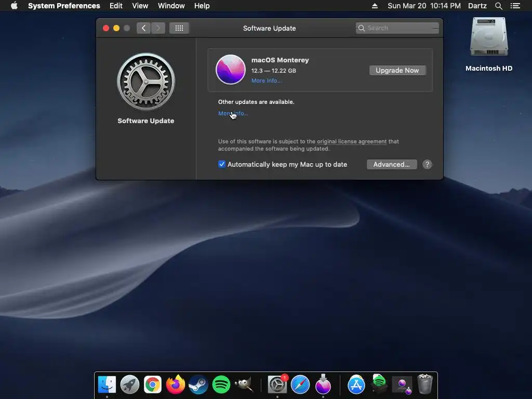Click the help question mark button
This screenshot has height=399, width=532.
[427, 165]
